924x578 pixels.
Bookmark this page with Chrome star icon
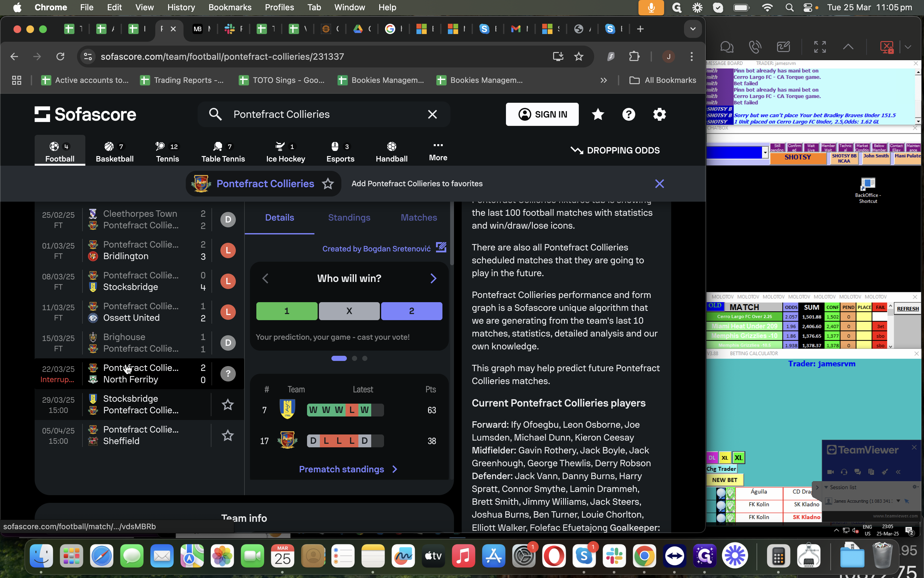pos(579,57)
